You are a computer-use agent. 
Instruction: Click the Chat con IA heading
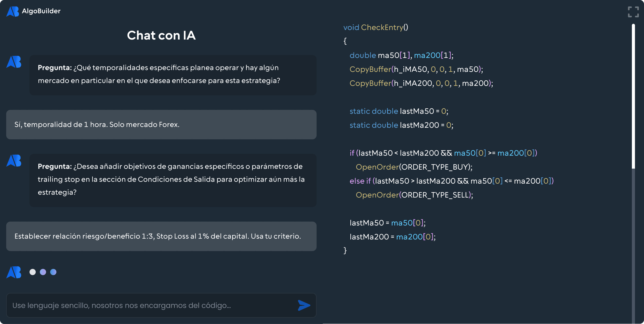[x=161, y=35]
